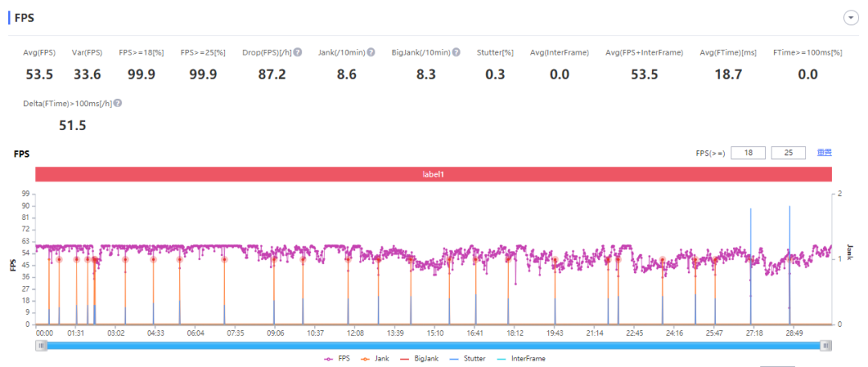Image resolution: width=868 pixels, height=367 pixels.
Task: Click the tall stutter spike near 28:49
Action: [789, 264]
